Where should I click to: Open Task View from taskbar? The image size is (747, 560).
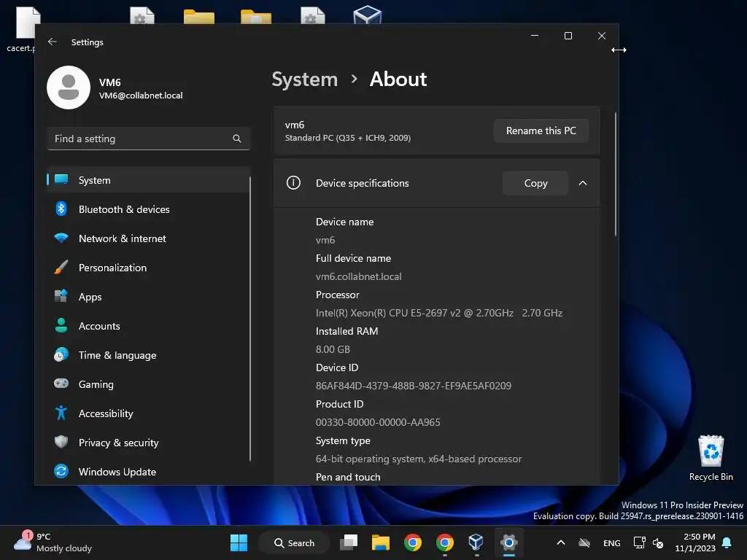[349, 542]
